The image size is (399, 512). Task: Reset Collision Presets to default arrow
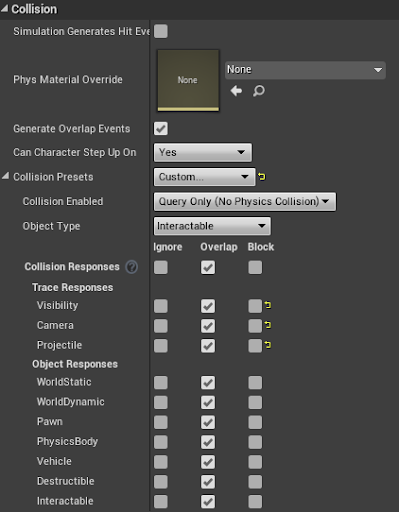(262, 177)
